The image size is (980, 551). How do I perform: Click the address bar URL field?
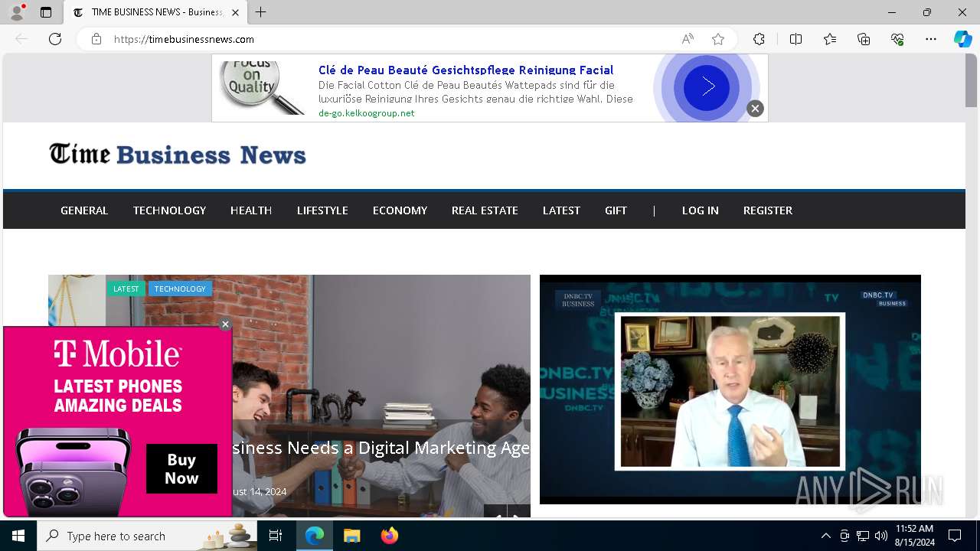tap(390, 39)
